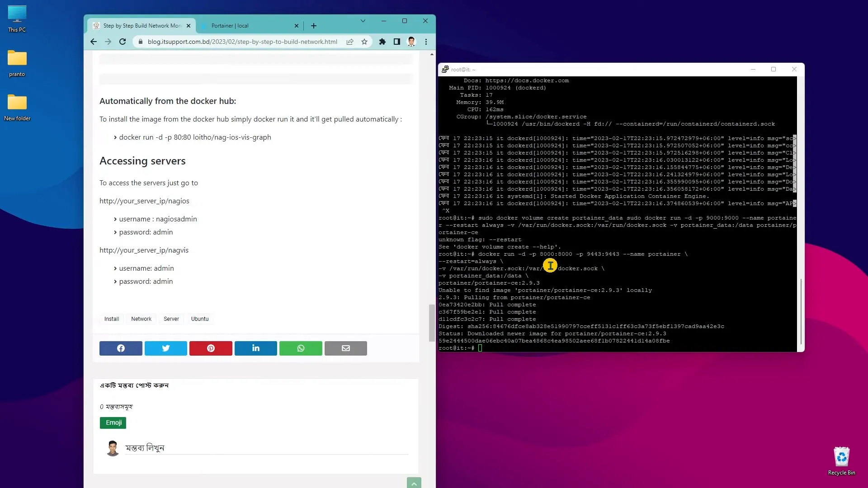Click the মন্তব্য লিখুন input field
Viewport: 868px width, 488px height.
(x=266, y=448)
